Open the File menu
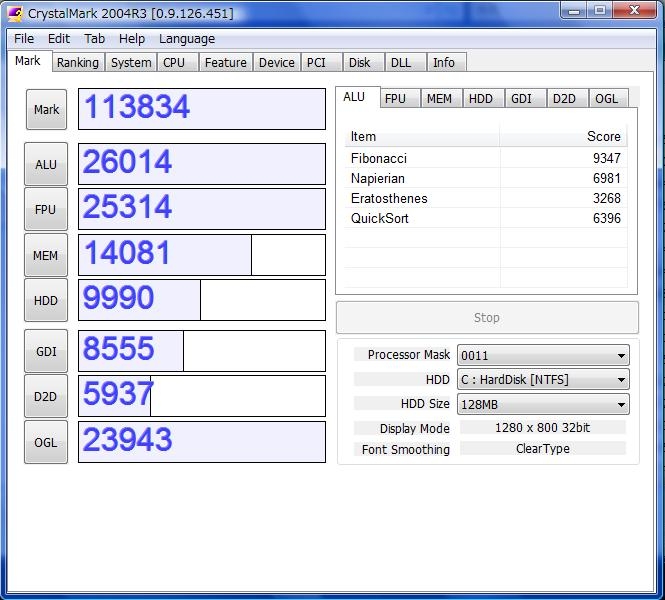This screenshot has height=600, width=665. tap(24, 38)
